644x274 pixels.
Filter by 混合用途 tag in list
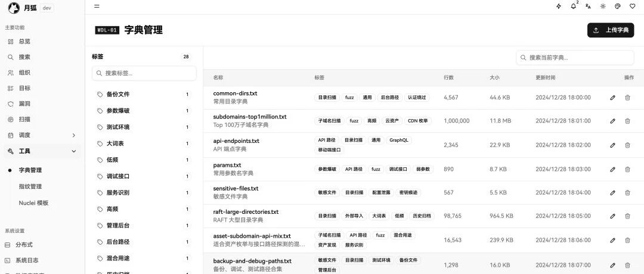pos(144,259)
